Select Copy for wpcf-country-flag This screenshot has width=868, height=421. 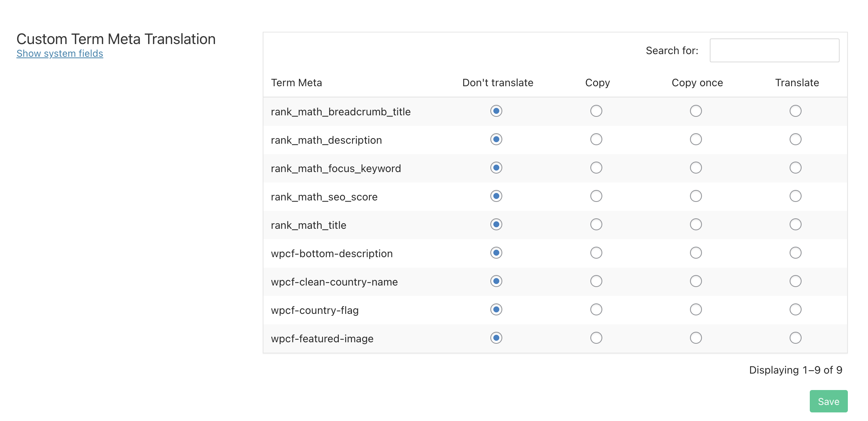click(x=596, y=309)
